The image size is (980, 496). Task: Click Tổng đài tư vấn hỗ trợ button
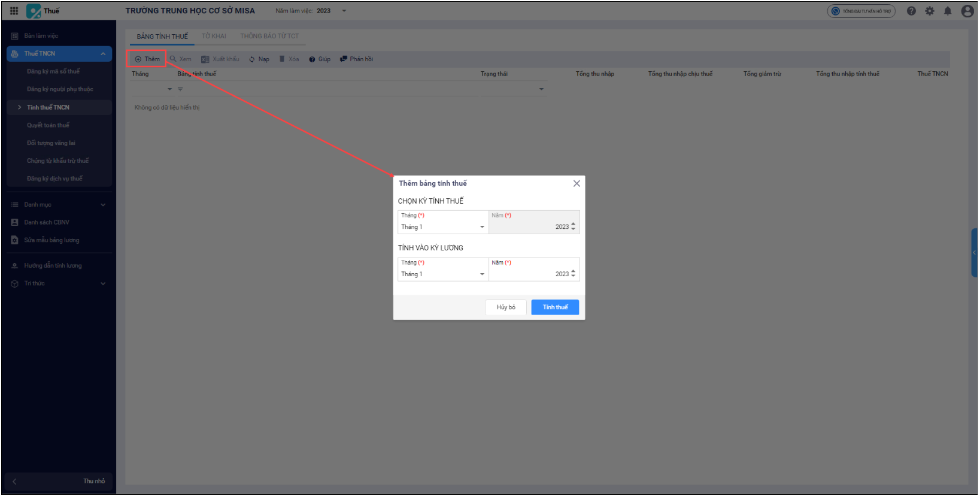[861, 11]
